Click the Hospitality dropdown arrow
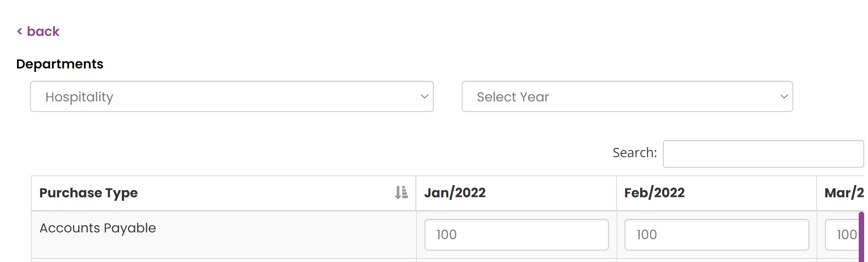This screenshot has height=262, width=868. (424, 96)
